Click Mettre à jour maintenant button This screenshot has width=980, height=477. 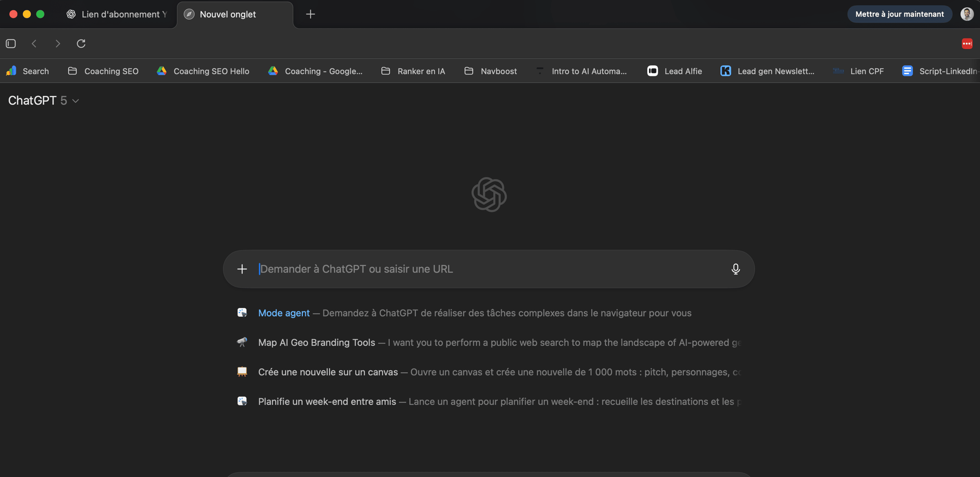[x=900, y=14]
